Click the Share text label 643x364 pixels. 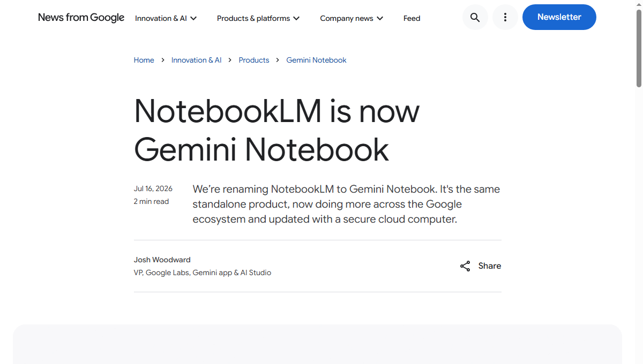point(490,266)
